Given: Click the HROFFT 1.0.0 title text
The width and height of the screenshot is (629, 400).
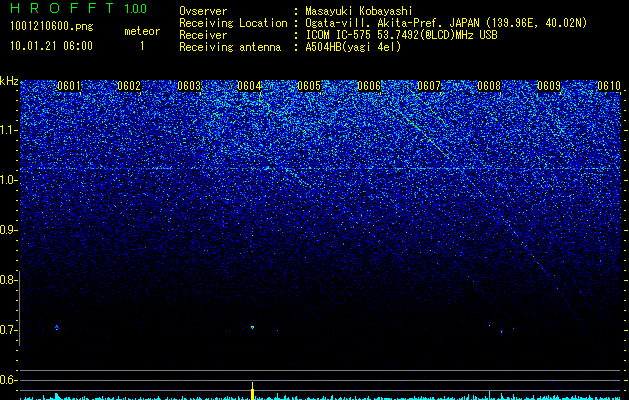Looking at the screenshot, I should click(79, 8).
